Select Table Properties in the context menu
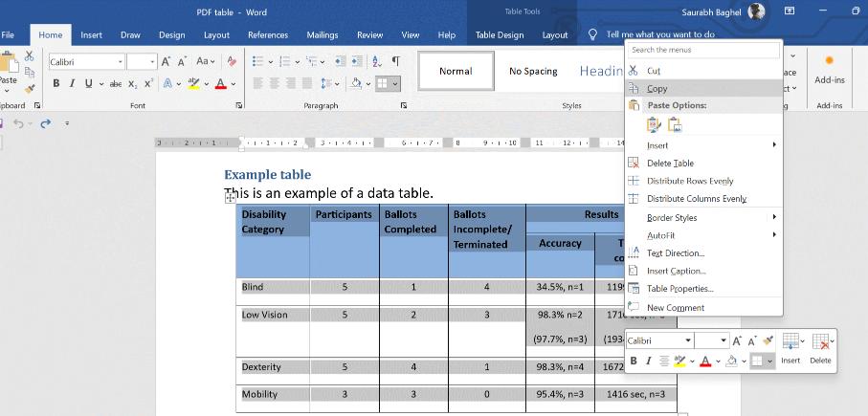This screenshot has width=868, height=416. coord(679,289)
